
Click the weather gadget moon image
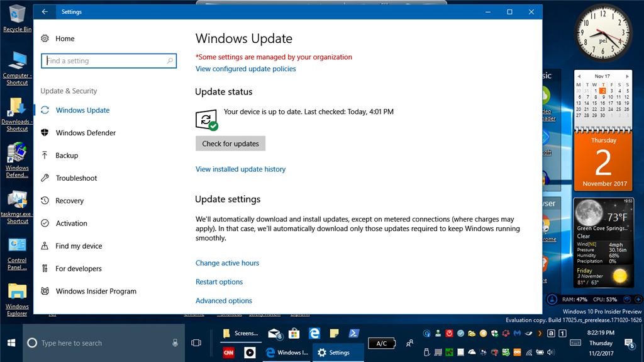click(x=589, y=213)
